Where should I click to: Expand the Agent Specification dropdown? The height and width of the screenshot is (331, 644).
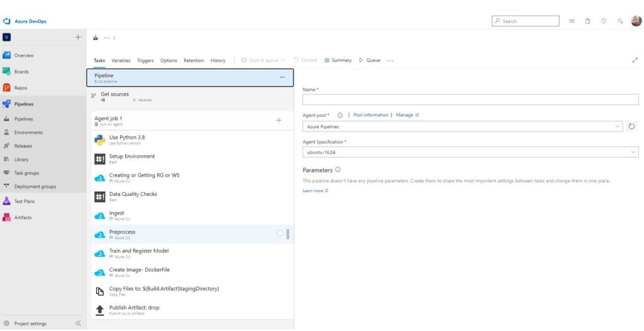[470, 152]
